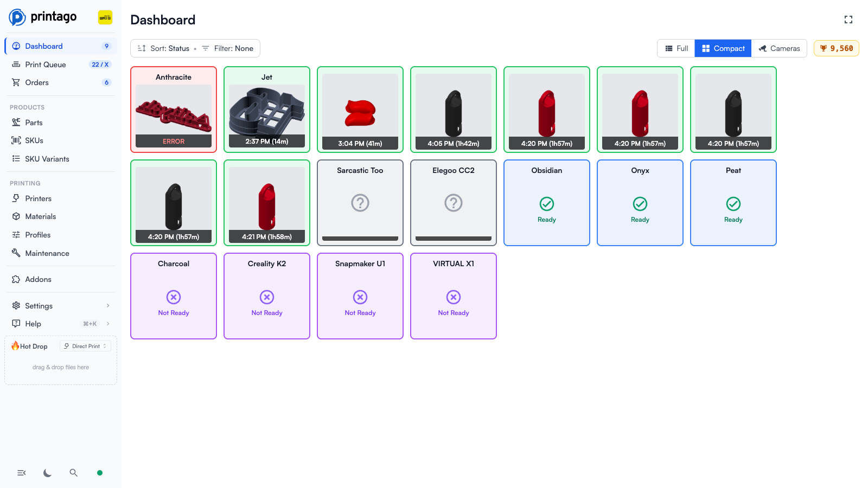
Task: Open Dashboard in the sidebar
Action: tap(60, 46)
